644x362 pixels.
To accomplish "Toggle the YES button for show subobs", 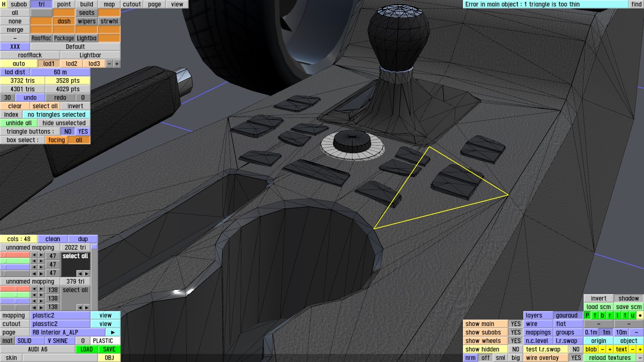I will point(516,332).
